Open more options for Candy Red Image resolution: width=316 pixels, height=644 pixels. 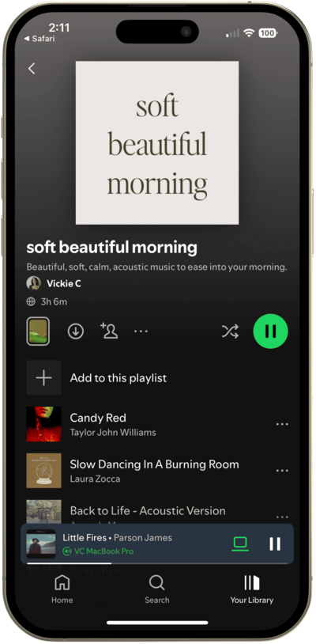(x=282, y=424)
